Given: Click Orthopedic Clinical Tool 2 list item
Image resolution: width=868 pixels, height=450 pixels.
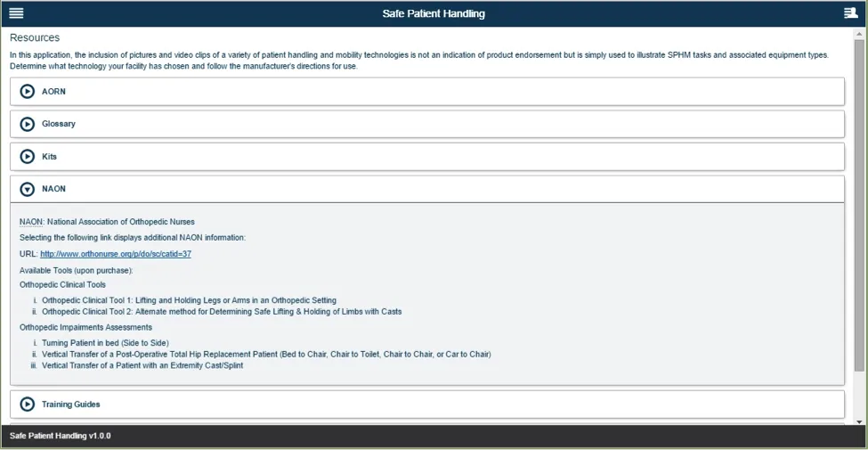Looking at the screenshot, I should [222, 312].
